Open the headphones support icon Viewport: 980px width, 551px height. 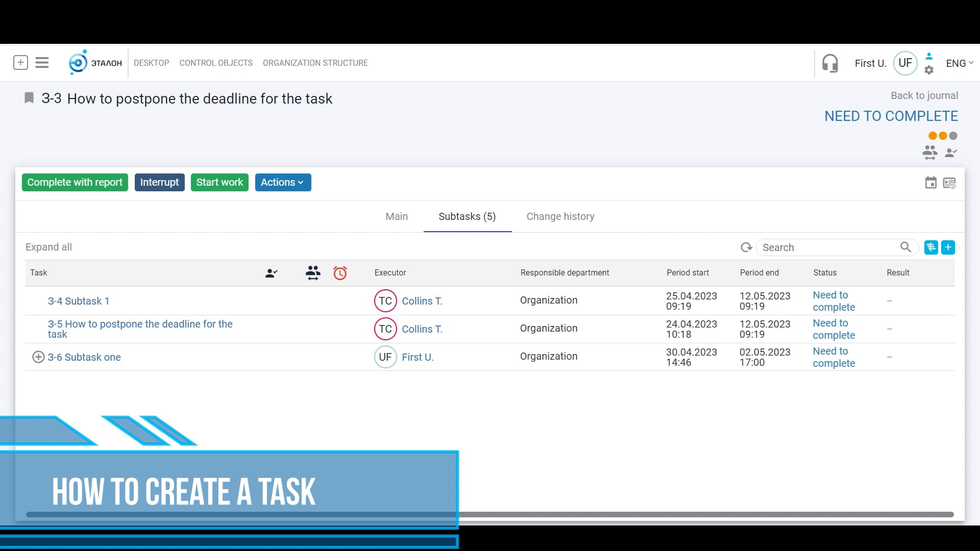831,63
